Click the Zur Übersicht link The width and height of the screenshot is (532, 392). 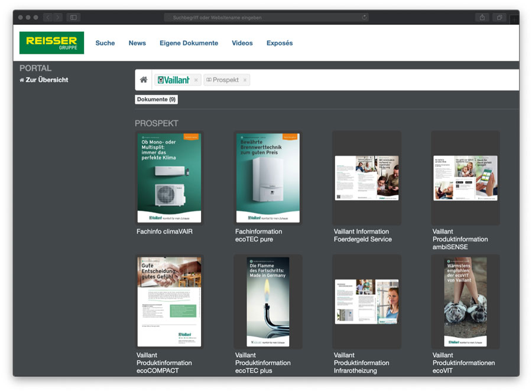point(44,80)
